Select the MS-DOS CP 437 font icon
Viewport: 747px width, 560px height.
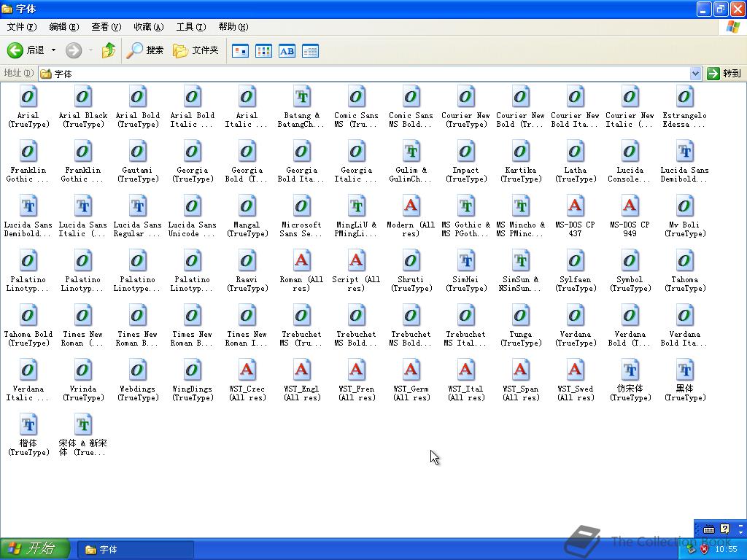(575, 206)
